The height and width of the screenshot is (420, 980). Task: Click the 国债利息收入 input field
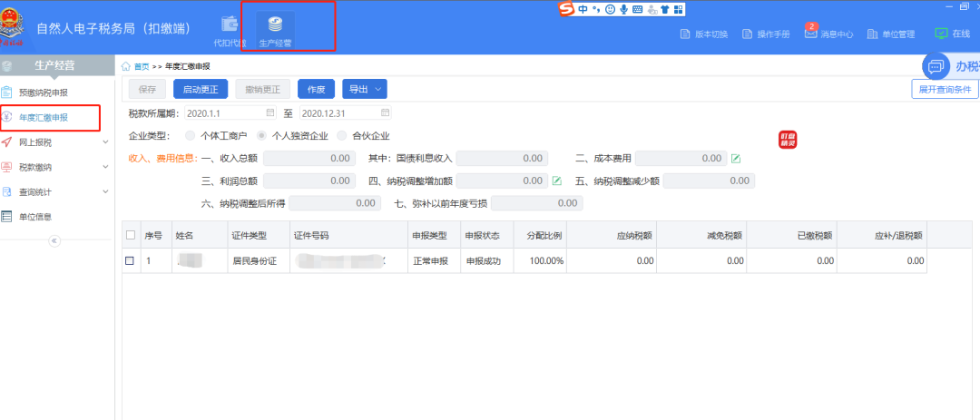[x=502, y=159]
